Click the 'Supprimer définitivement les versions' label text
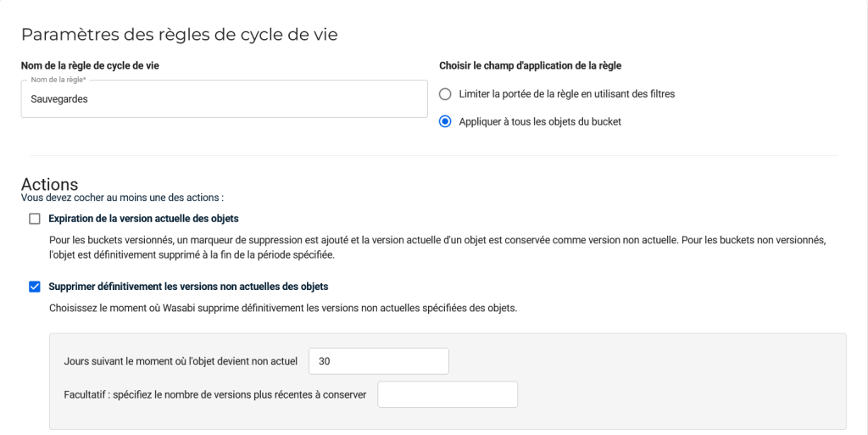The height and width of the screenshot is (435, 868). click(x=188, y=287)
